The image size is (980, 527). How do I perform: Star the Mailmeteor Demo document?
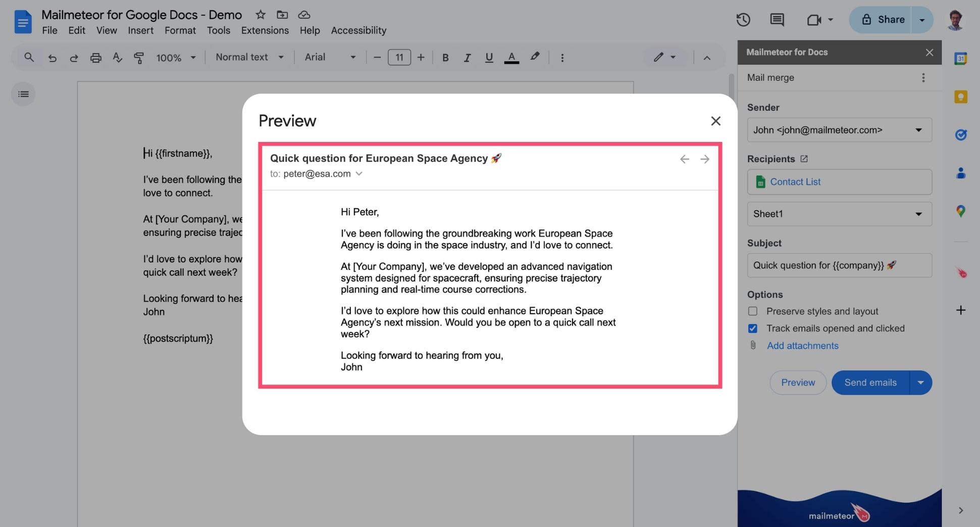pos(261,15)
